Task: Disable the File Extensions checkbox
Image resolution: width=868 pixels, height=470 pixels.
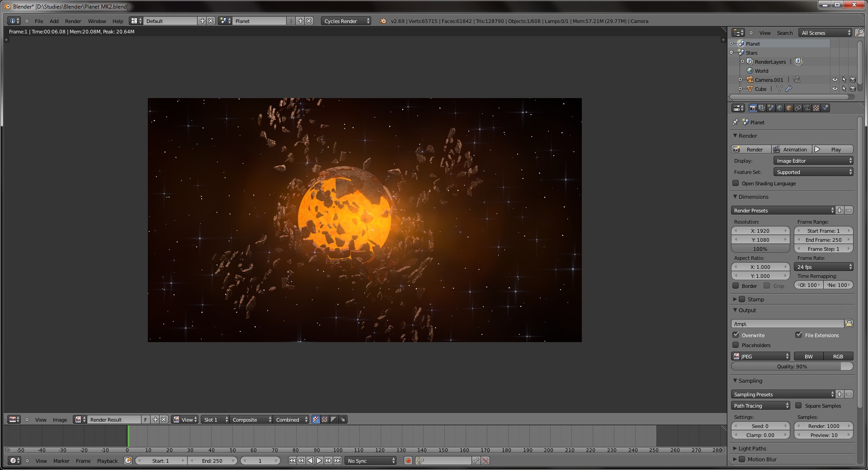Action: [x=799, y=335]
